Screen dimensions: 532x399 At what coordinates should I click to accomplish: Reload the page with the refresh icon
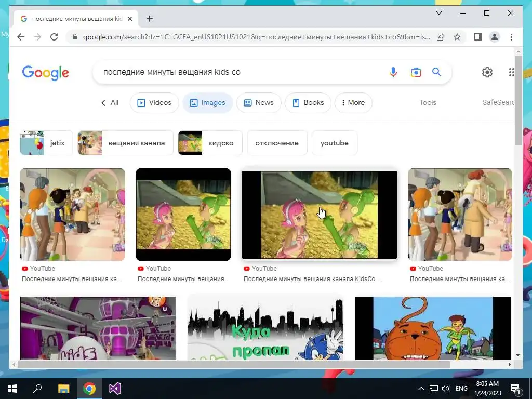[x=54, y=37]
